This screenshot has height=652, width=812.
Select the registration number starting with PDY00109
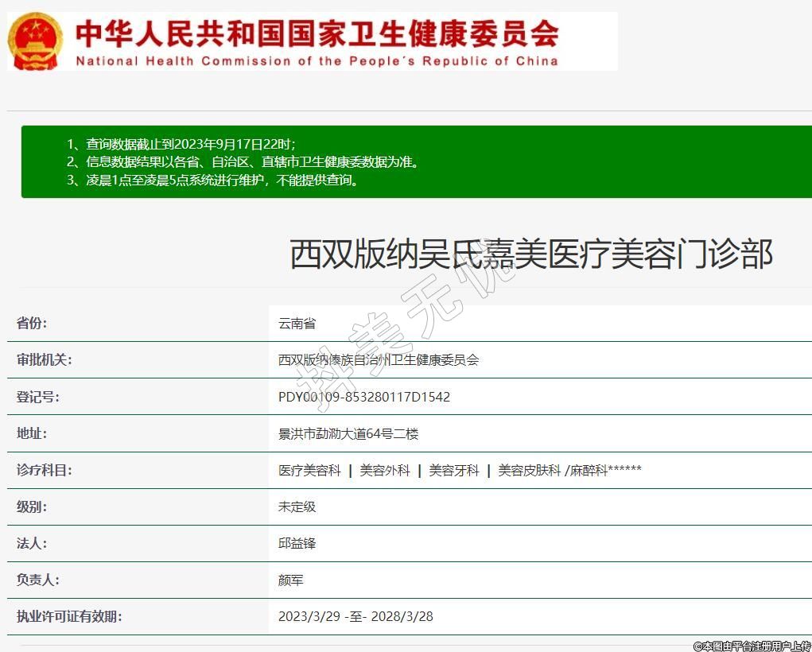click(x=364, y=397)
